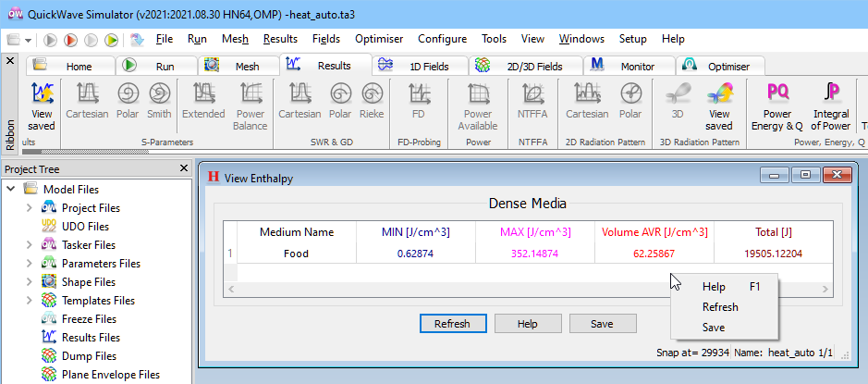Choose Refresh in the context menu

point(724,307)
